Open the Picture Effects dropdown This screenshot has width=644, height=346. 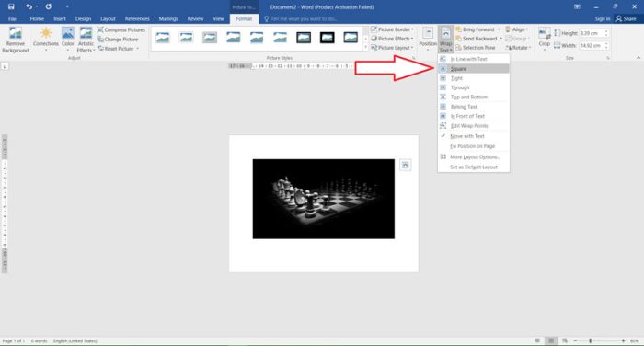pos(392,39)
